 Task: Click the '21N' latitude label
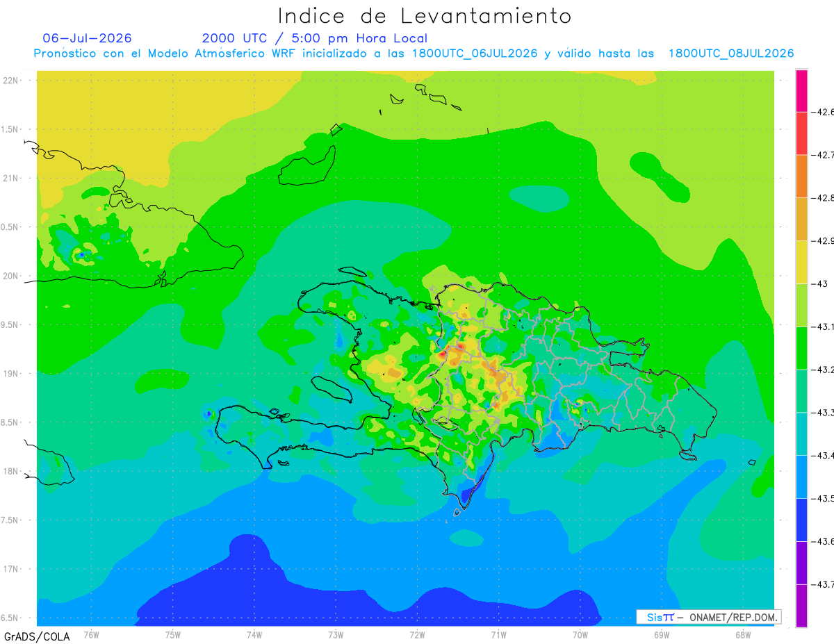11,179
